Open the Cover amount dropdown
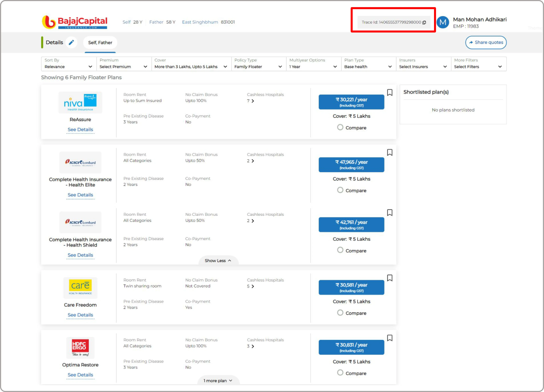 coord(191,64)
